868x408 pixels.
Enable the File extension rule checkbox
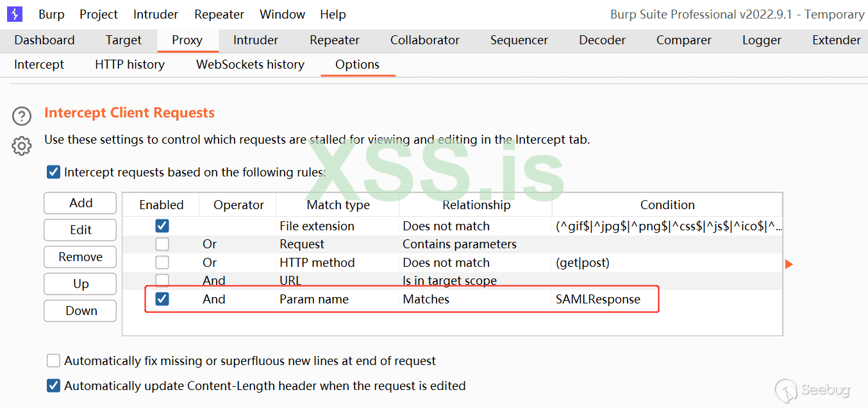coord(162,226)
